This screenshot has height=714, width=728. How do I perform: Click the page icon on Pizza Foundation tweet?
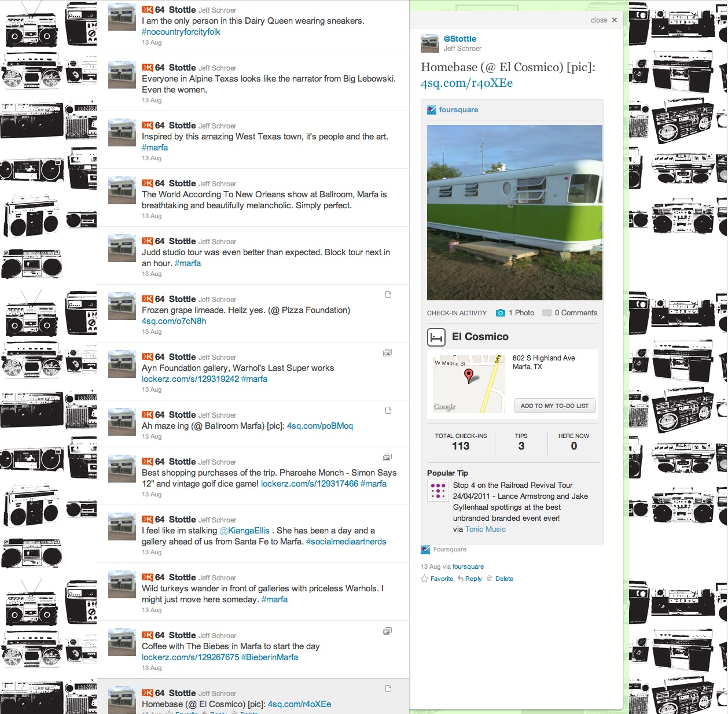pyautogui.click(x=388, y=295)
